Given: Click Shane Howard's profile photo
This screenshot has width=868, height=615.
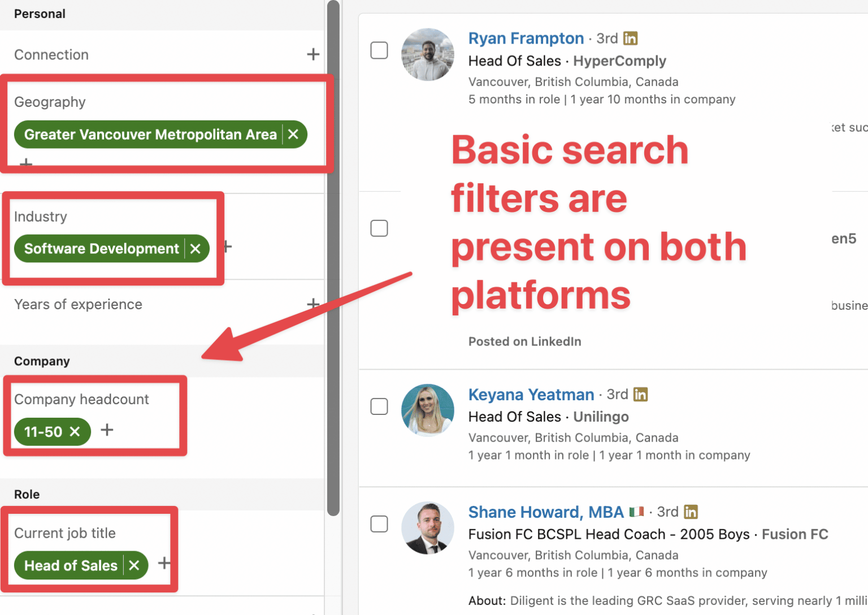Looking at the screenshot, I should pos(428,527).
